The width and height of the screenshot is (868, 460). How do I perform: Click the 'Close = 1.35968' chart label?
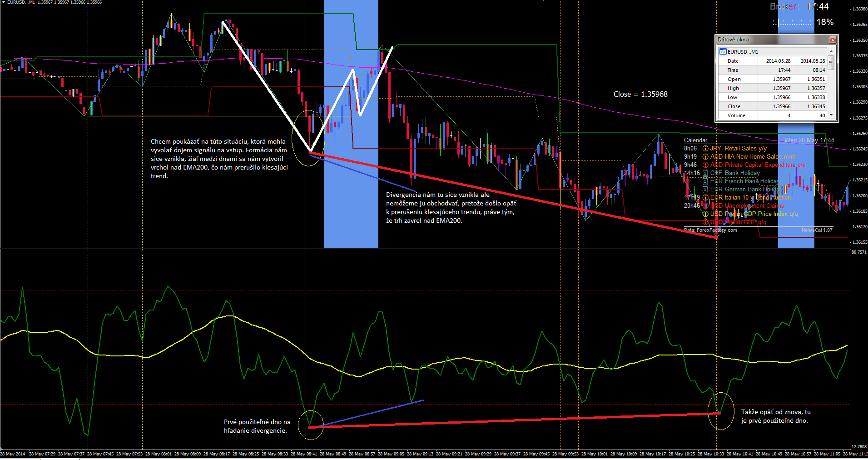pyautogui.click(x=640, y=94)
